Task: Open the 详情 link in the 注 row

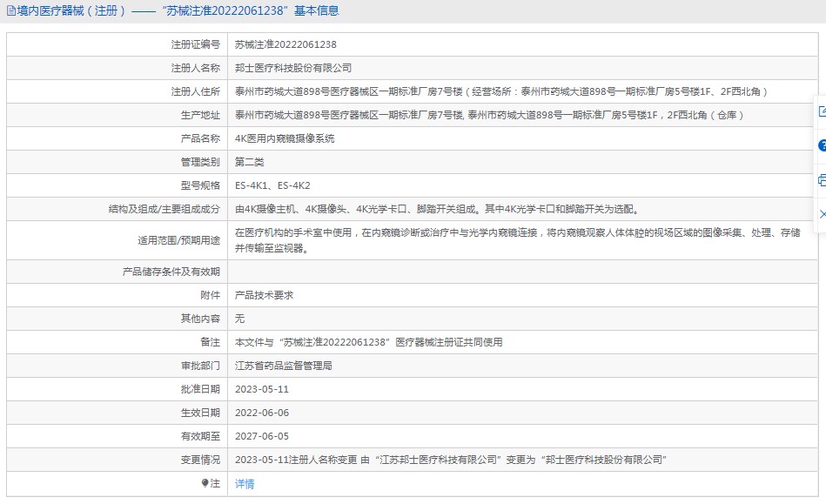Action: pos(245,483)
